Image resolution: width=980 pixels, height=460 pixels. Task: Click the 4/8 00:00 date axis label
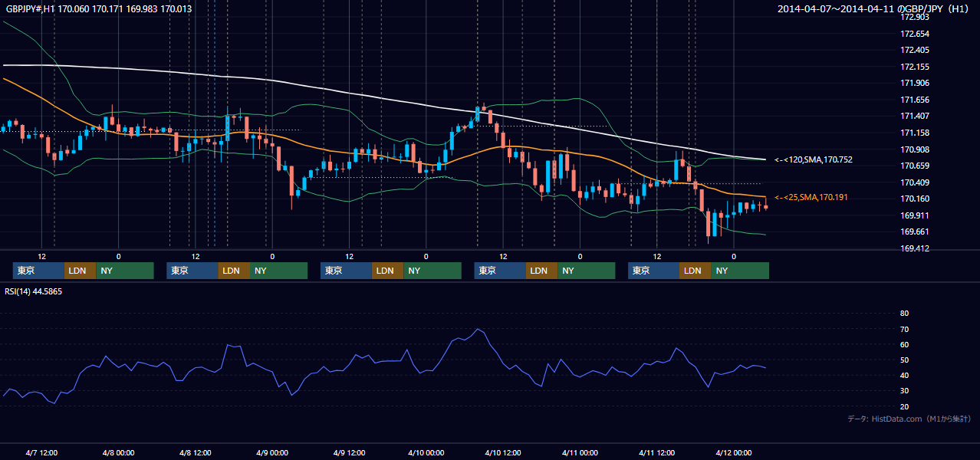[x=118, y=452]
